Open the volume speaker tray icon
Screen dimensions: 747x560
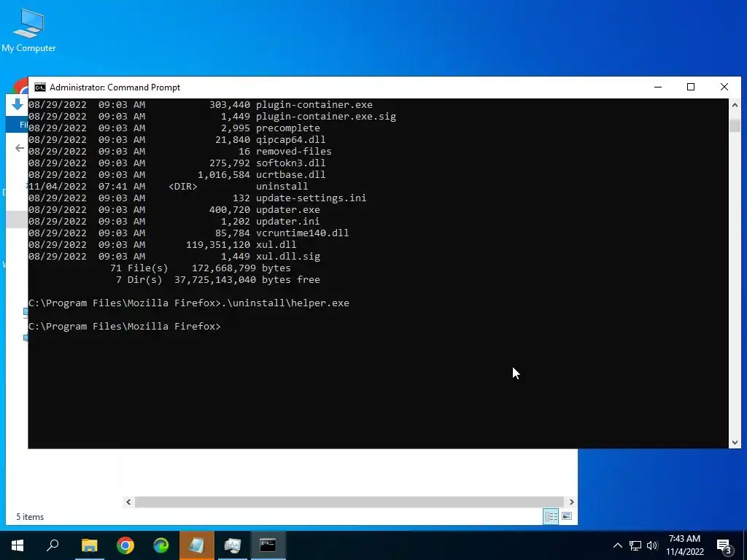tap(652, 545)
